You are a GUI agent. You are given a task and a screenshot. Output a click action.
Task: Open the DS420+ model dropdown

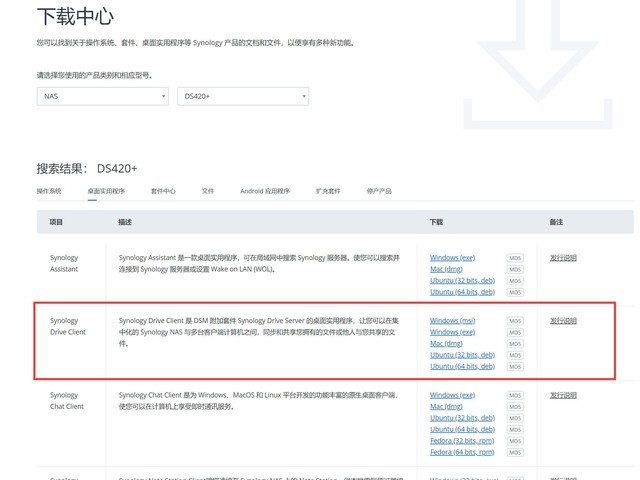pyautogui.click(x=243, y=96)
